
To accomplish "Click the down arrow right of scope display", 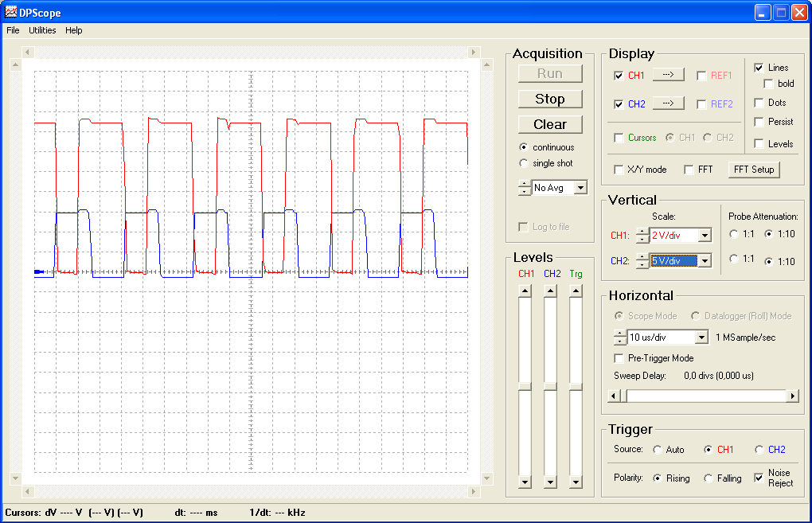I will (486, 478).
